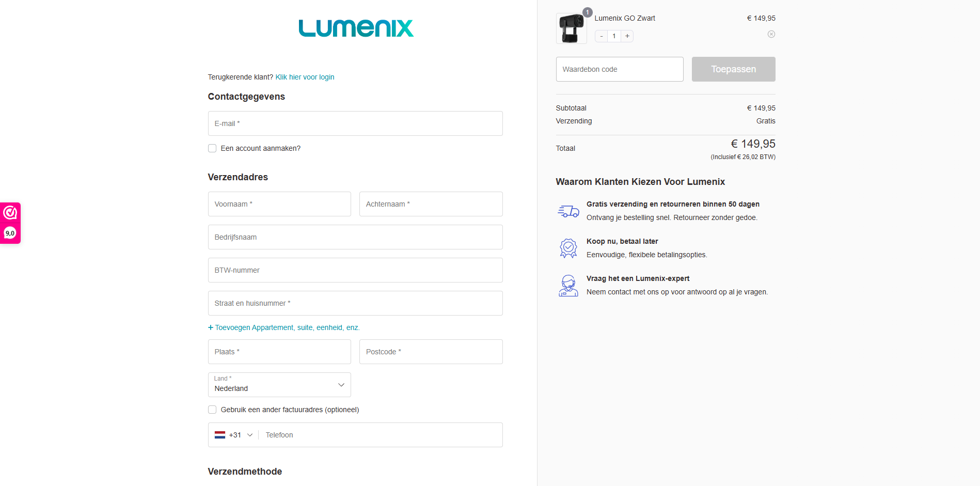Viewport: 980px width, 486px height.
Task: Remove Lumenix GO Zwart from the cart
Action: 771,34
